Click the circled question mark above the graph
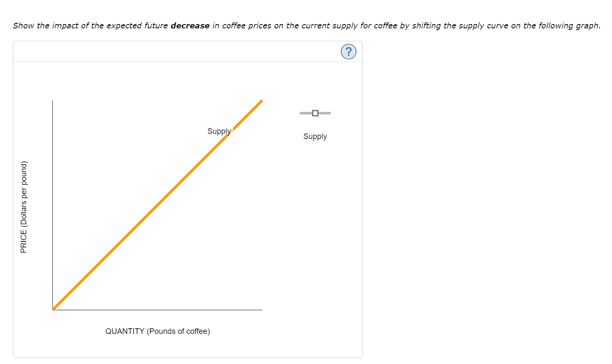The height and width of the screenshot is (364, 612). pyautogui.click(x=348, y=52)
